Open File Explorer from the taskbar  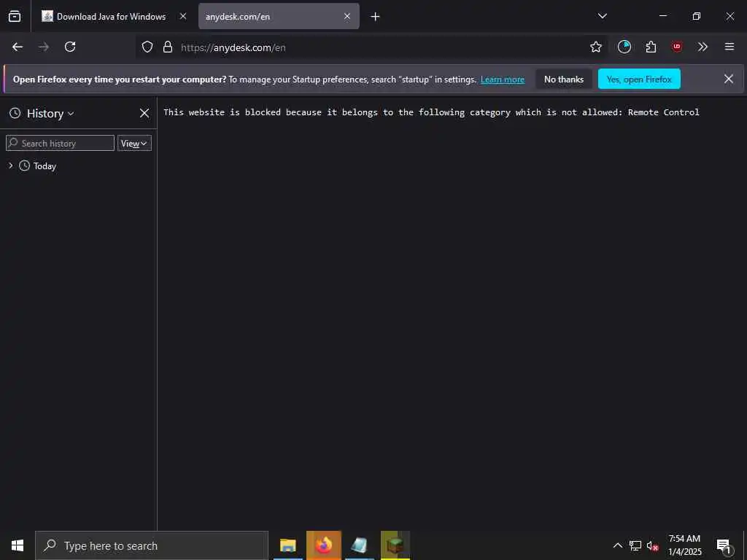coord(287,545)
